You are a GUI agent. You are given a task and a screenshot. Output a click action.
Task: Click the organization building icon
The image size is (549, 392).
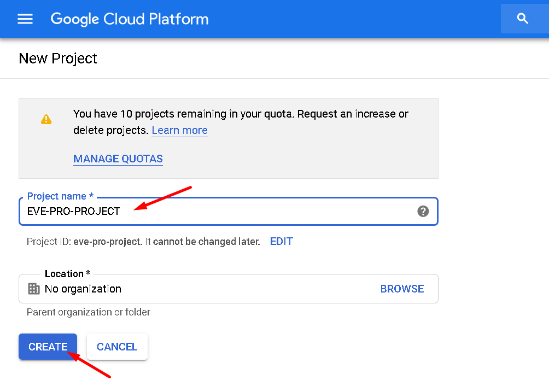coord(34,289)
